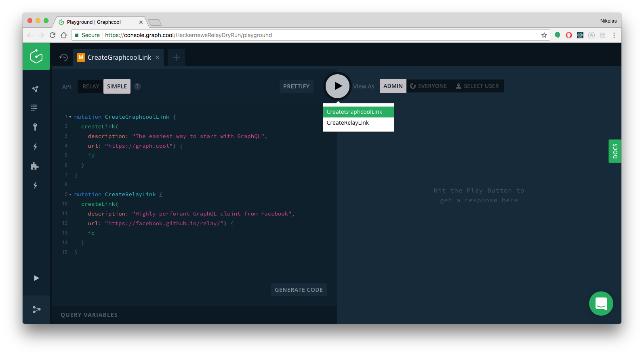Click the green circle browser extension icon
Image resolution: width=644 pixels, height=356 pixels.
pyautogui.click(x=558, y=35)
